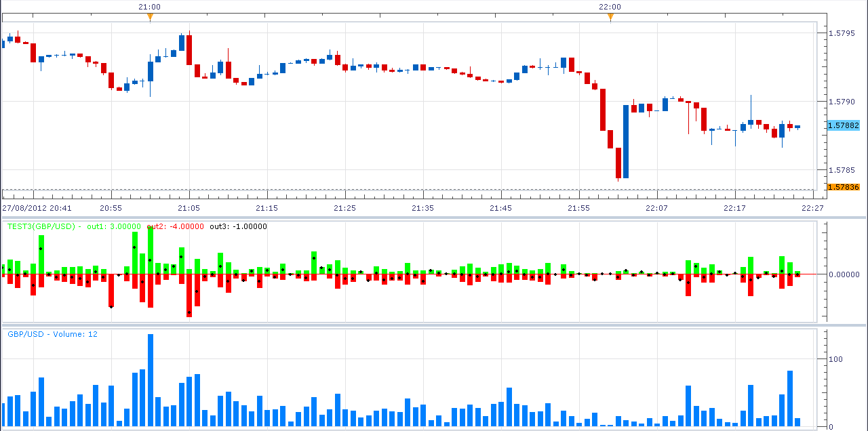Click the 1.5790 price axis label

[843, 102]
